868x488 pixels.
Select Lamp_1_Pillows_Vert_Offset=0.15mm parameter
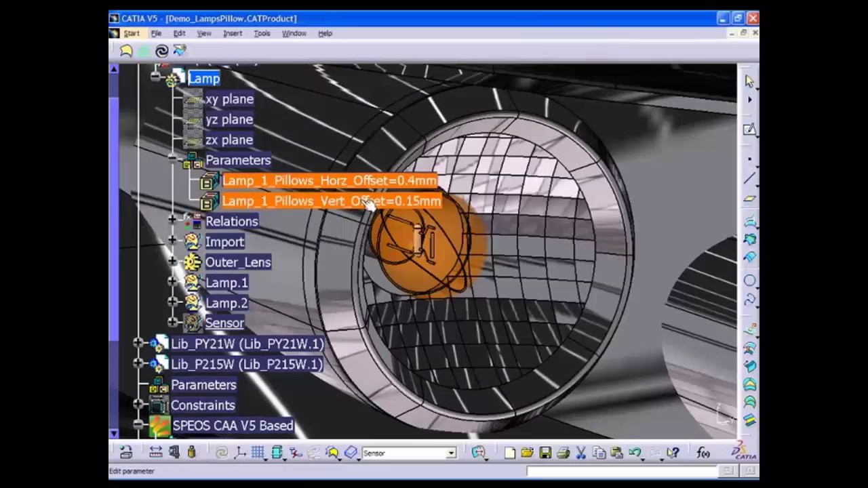click(332, 201)
